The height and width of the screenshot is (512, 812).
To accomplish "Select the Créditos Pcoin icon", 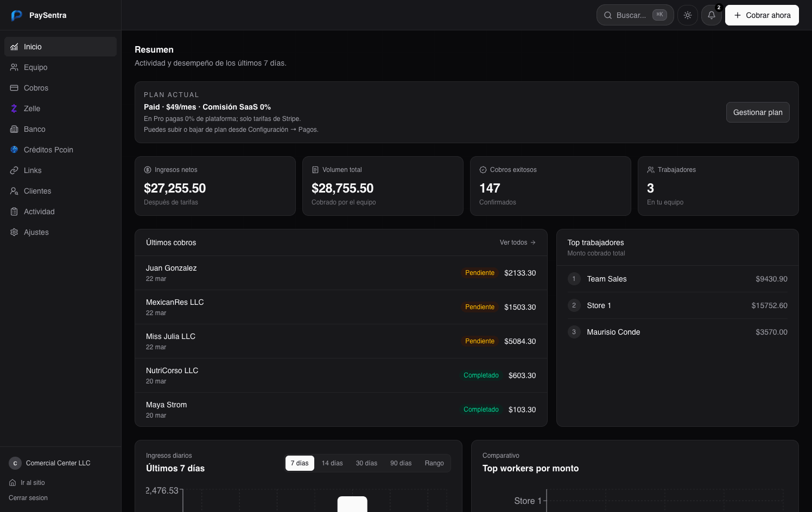I will [14, 150].
